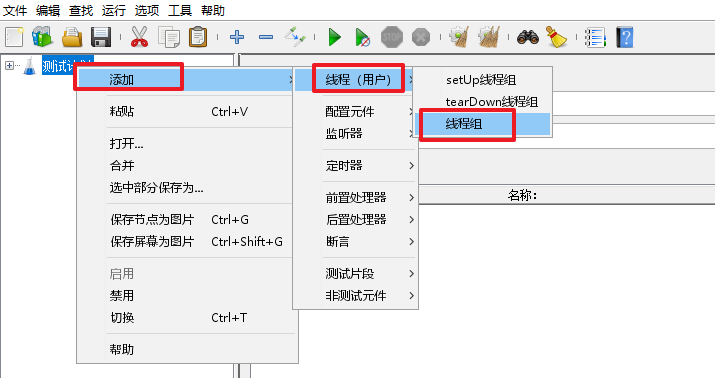The image size is (715, 378).
Task: Click the New test plan icon
Action: click(14, 37)
